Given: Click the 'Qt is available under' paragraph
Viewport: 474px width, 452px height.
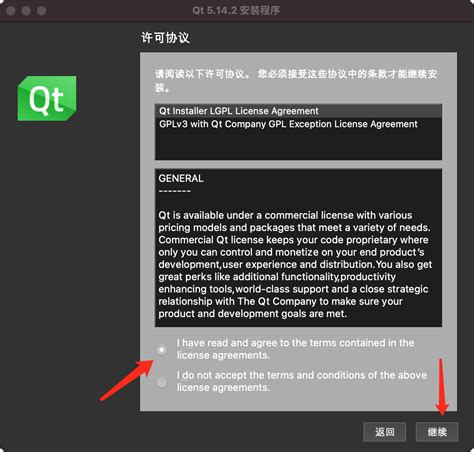Looking at the screenshot, I should click(x=295, y=264).
